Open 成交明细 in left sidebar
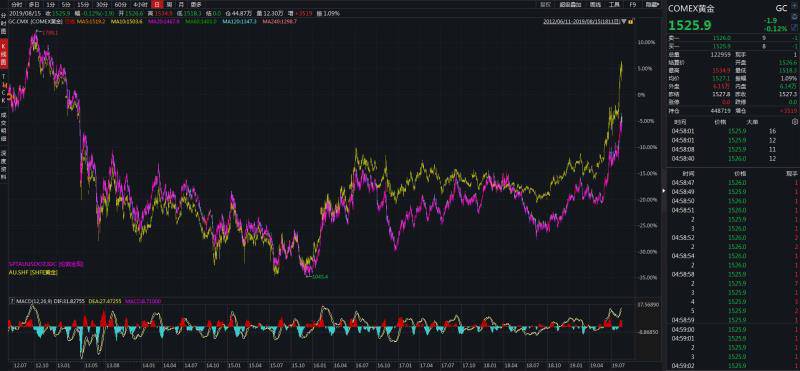This screenshot has height=371, width=800. click(x=4, y=128)
